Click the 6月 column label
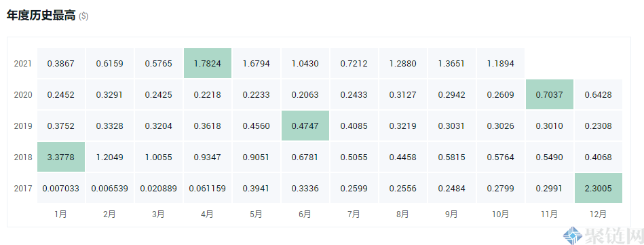The height and width of the screenshot is (245, 644). coord(305,214)
